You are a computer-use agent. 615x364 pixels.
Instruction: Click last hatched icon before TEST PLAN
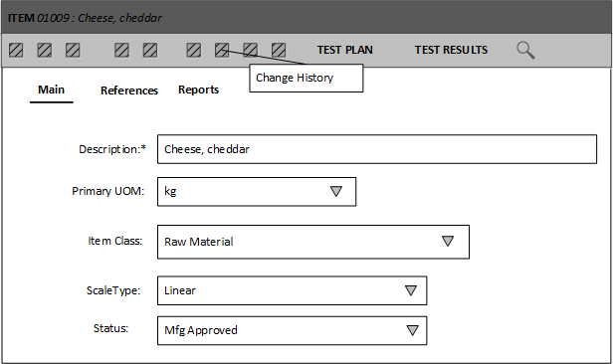279,50
